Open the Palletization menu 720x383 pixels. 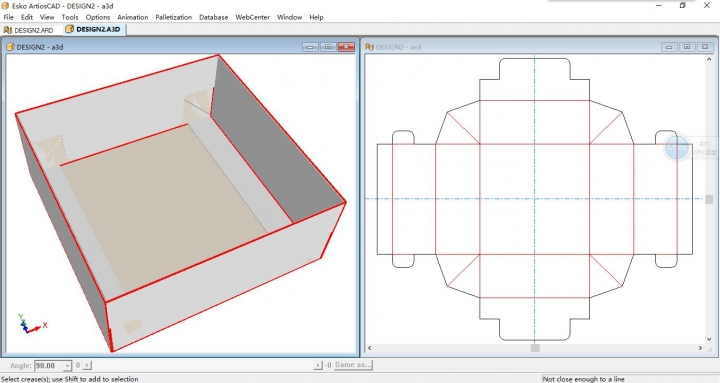[174, 17]
